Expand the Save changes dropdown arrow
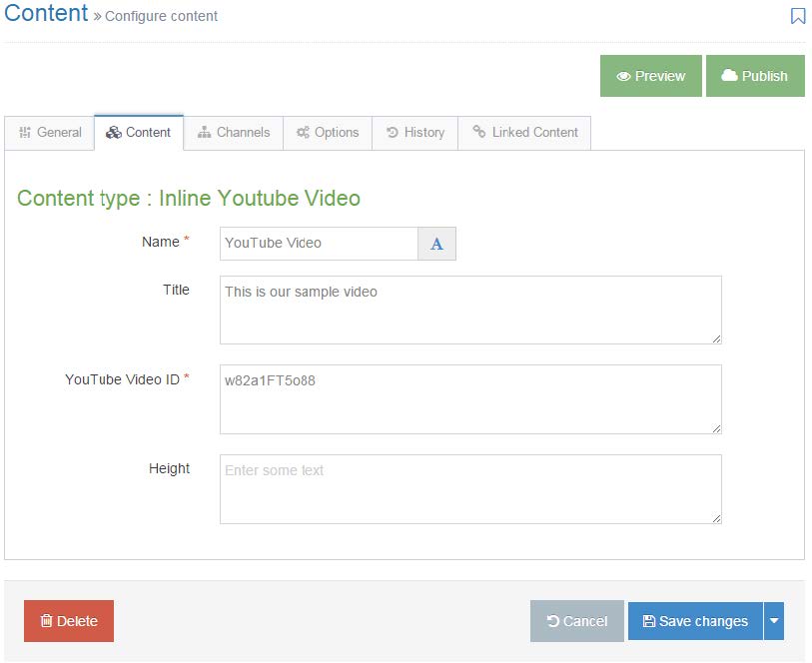This screenshot has height=663, width=812. click(774, 621)
